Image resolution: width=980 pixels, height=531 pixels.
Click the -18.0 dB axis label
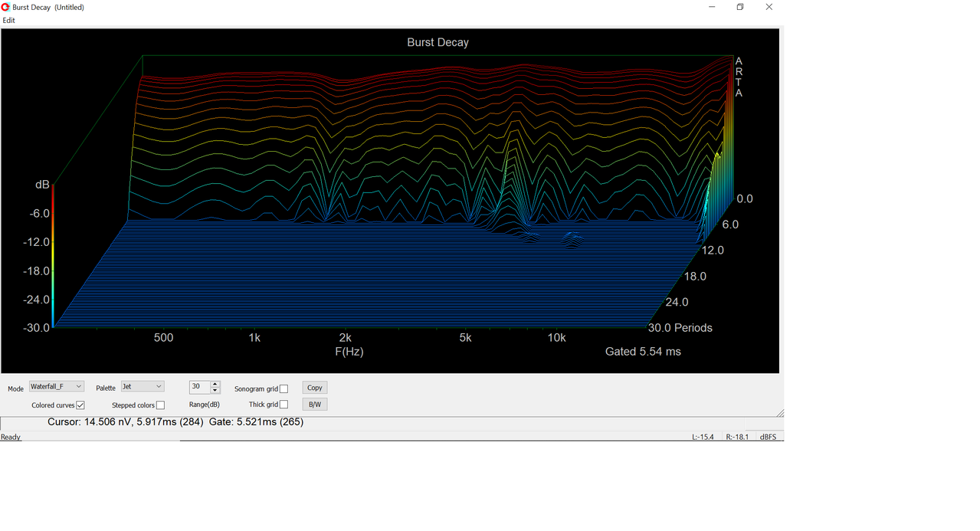coord(34,271)
